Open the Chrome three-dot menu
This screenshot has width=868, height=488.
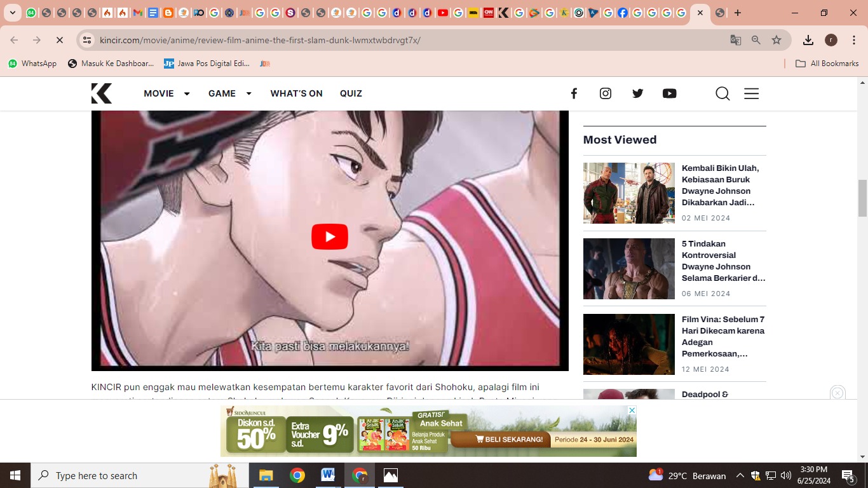(853, 40)
